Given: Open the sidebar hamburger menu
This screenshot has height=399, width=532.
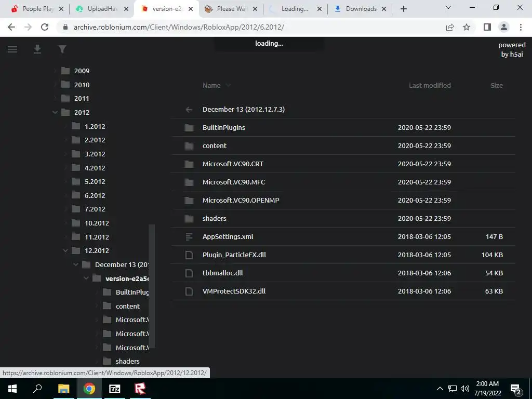Looking at the screenshot, I should [x=12, y=49].
